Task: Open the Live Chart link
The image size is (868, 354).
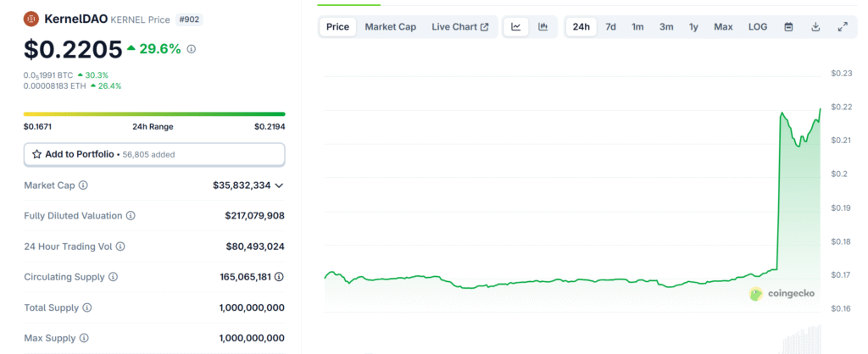Action: [x=459, y=27]
